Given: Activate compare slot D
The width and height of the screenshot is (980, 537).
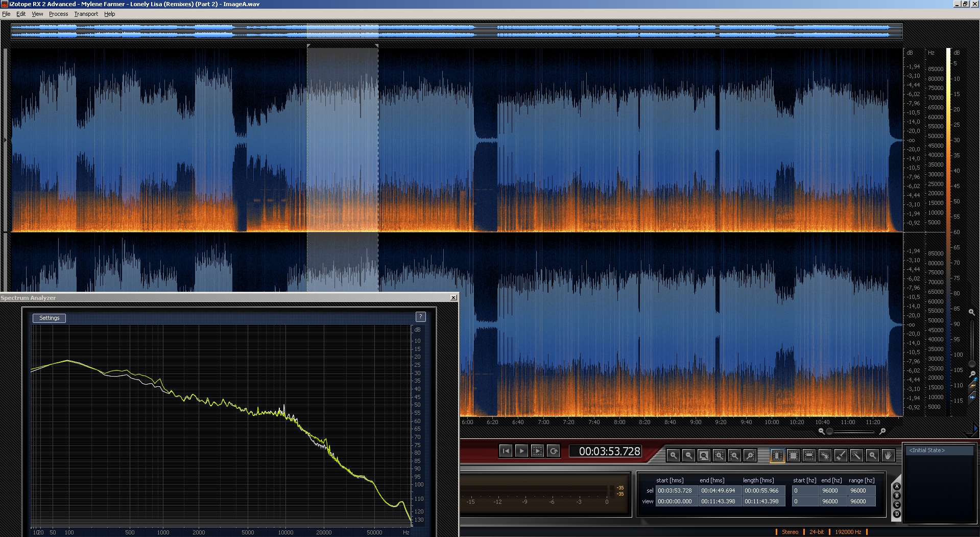Looking at the screenshot, I should [x=897, y=514].
